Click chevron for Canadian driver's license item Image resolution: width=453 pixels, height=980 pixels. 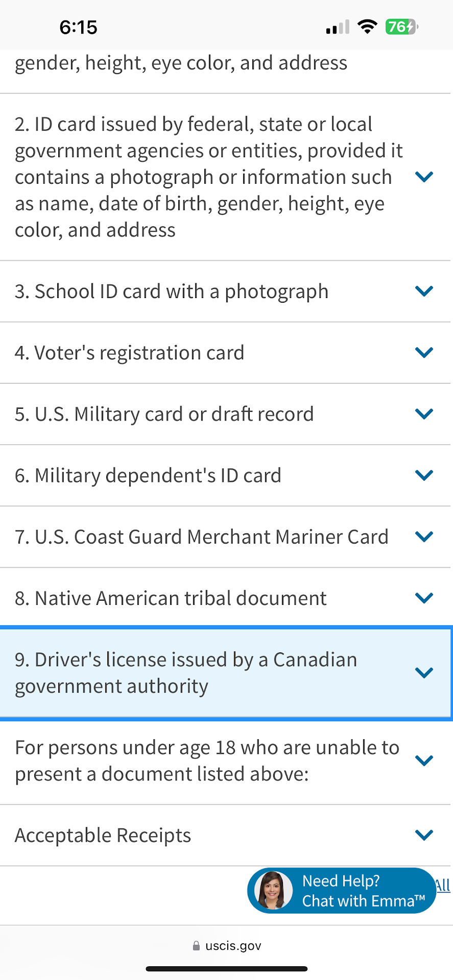click(x=424, y=672)
